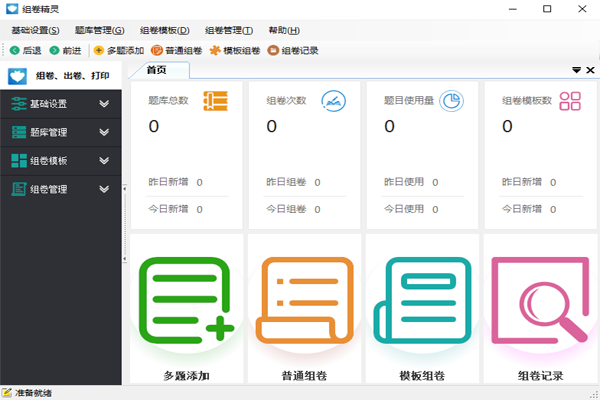Expand the 基础设置 chevron in sidebar
600x400 pixels.
click(x=104, y=104)
